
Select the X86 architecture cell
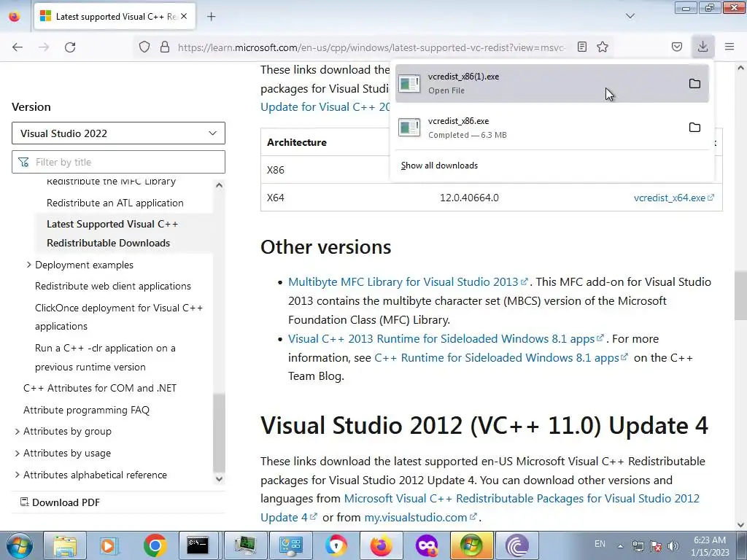click(x=275, y=170)
